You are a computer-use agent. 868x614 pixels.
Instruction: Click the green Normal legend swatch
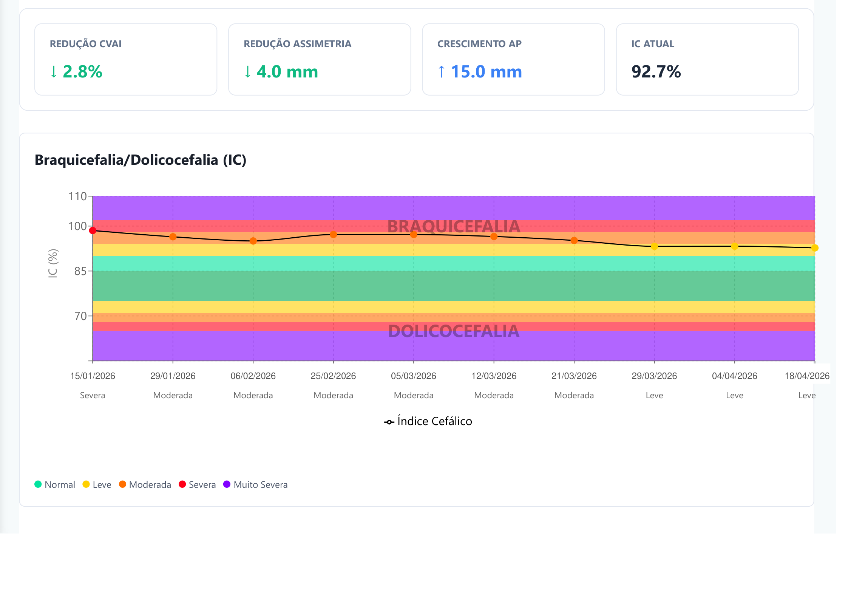pyautogui.click(x=38, y=484)
